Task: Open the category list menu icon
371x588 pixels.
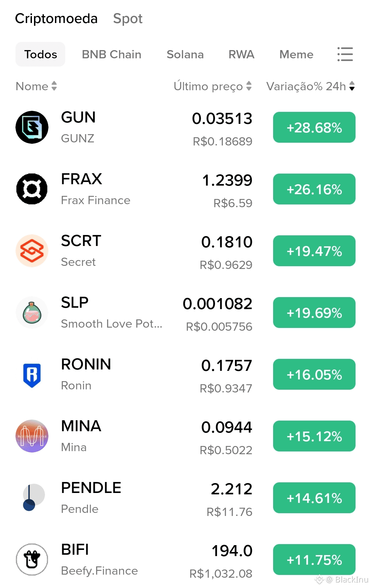Action: coord(345,54)
